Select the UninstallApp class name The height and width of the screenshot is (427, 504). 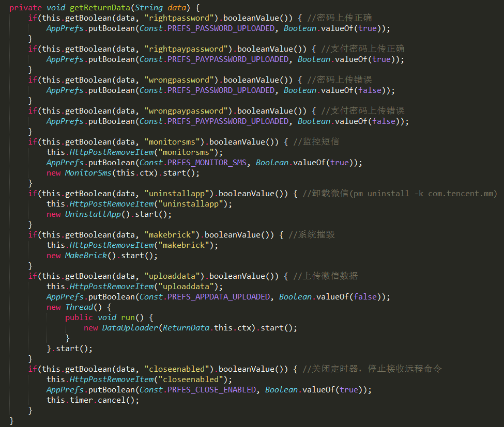[x=93, y=214]
